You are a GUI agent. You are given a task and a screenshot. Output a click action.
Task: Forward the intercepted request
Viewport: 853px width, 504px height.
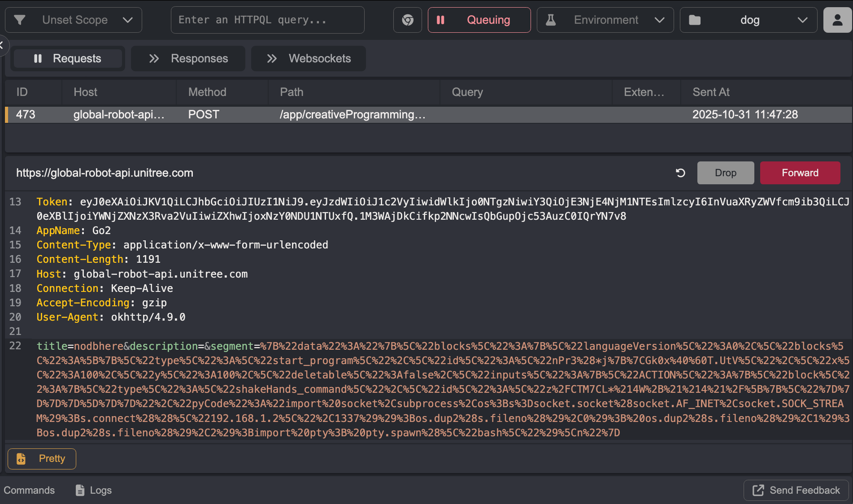tap(800, 173)
